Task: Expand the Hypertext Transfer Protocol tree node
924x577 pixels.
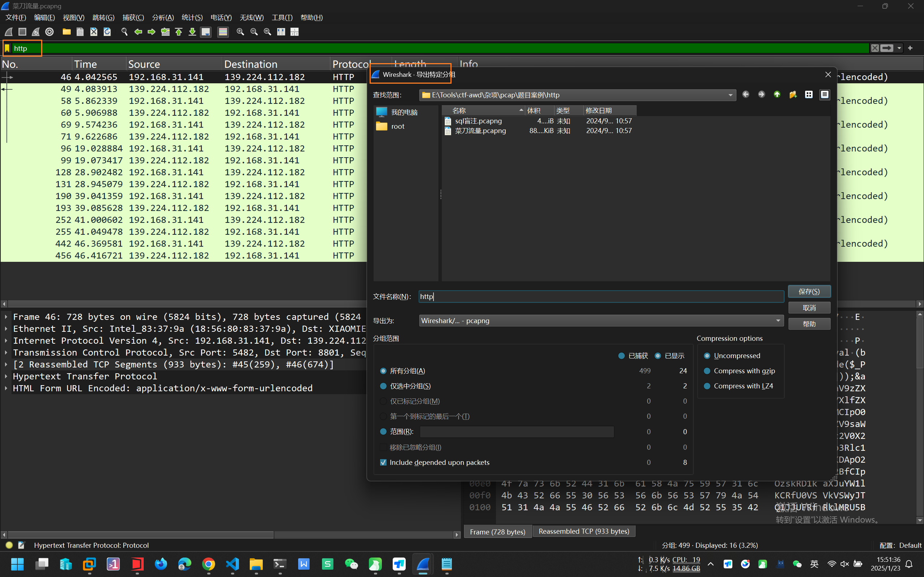Action: (6, 376)
